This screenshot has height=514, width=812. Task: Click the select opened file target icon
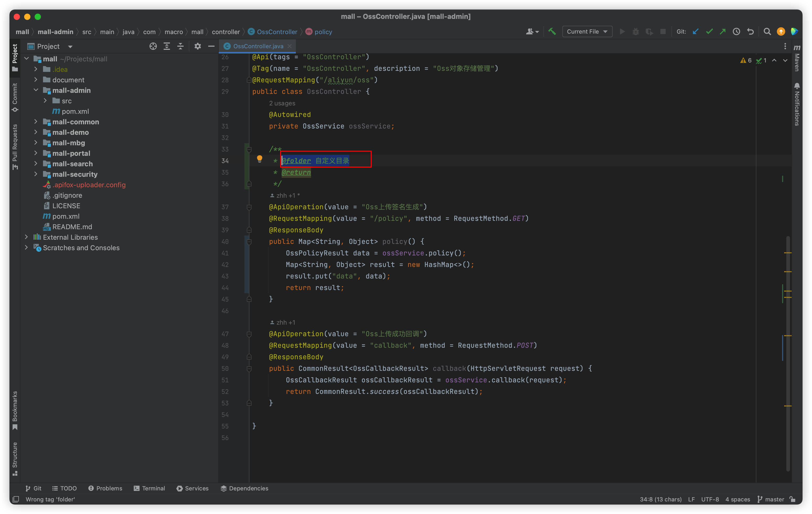pyautogui.click(x=153, y=46)
